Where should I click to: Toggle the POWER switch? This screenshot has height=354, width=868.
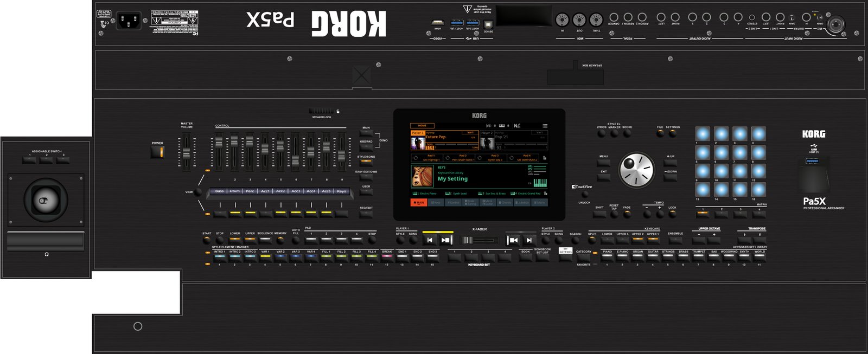pyautogui.click(x=157, y=152)
